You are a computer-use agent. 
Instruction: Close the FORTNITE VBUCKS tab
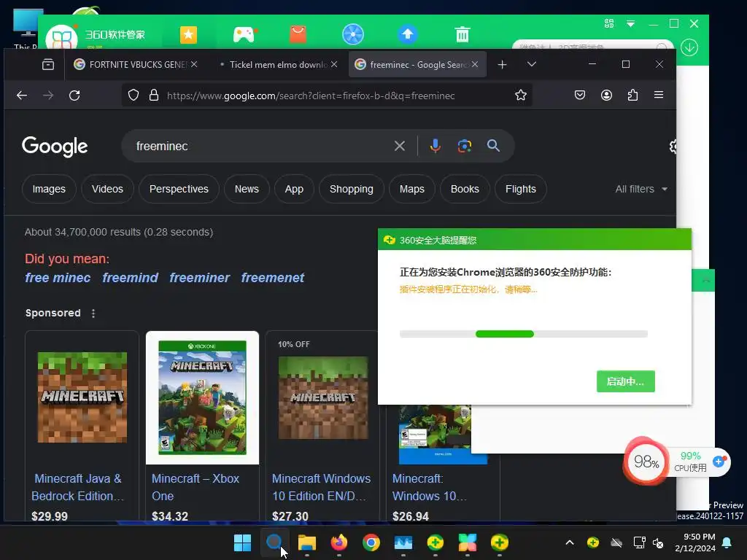(194, 64)
